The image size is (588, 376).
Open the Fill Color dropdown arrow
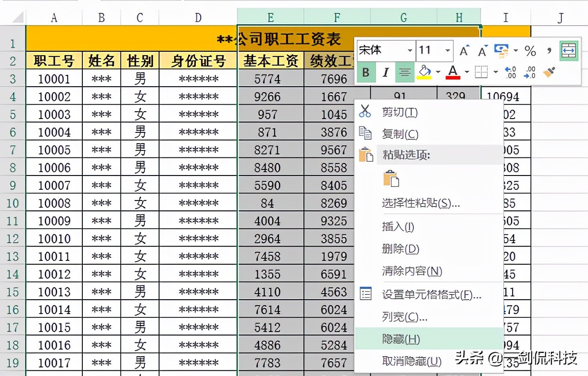coord(438,71)
